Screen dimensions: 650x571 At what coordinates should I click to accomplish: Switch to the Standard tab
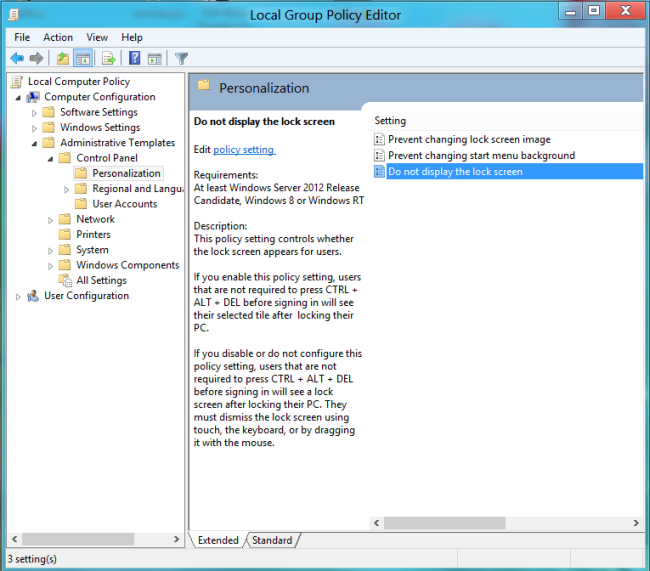272,540
